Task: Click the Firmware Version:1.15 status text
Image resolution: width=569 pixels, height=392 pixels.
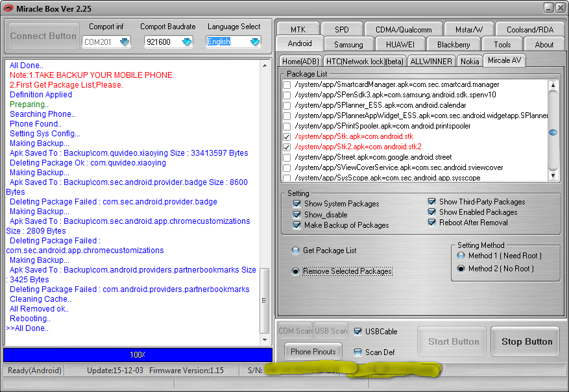Action: (x=186, y=371)
